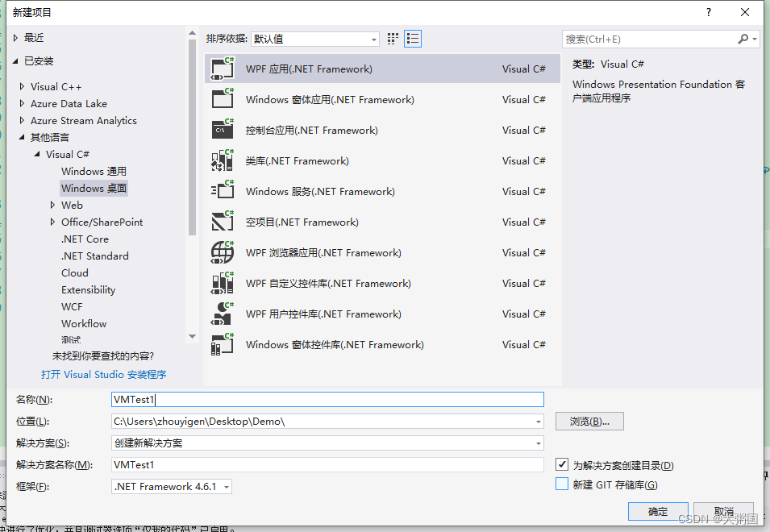The height and width of the screenshot is (532, 770).
Task: Select WPF 浏览器应用(.NET Framework) template name
Action: click(x=323, y=253)
